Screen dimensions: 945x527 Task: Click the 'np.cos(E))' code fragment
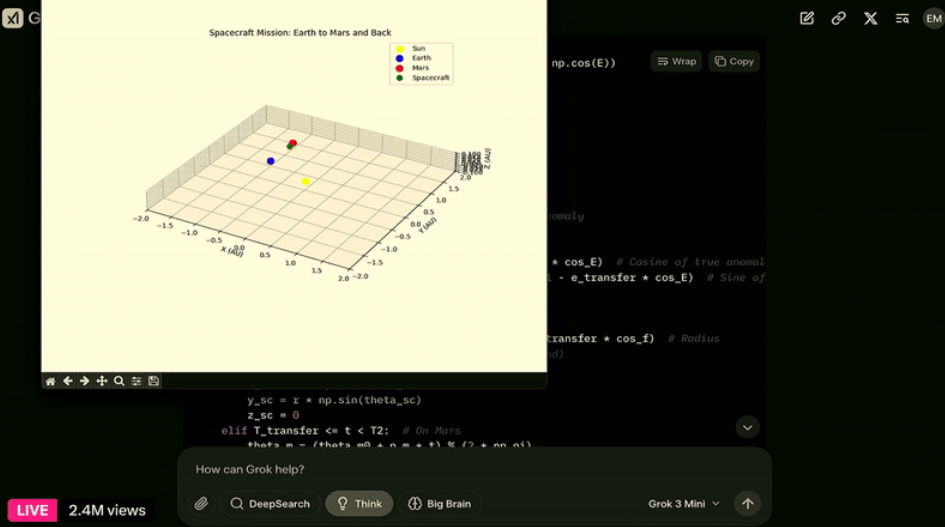tap(583, 63)
